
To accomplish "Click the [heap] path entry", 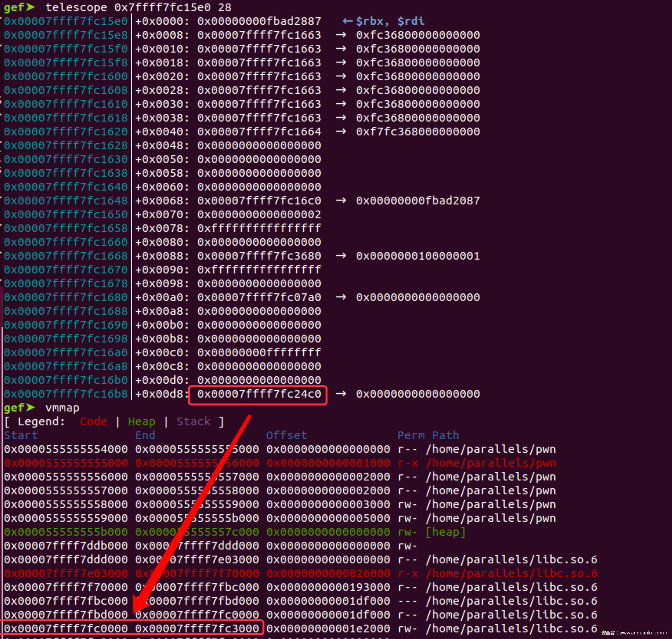I will click(445, 532).
